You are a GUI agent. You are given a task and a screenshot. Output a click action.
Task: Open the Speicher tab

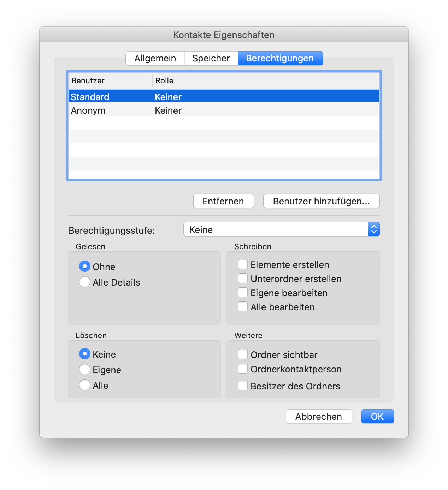coord(211,58)
